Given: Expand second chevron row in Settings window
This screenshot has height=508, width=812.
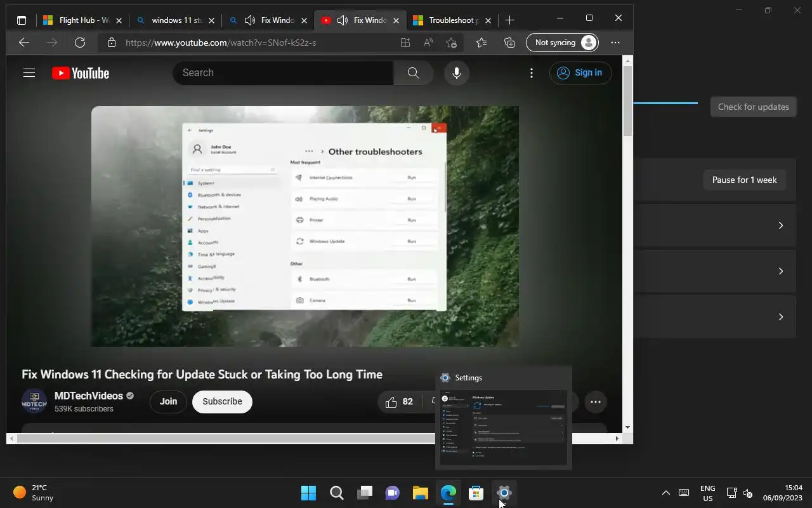Looking at the screenshot, I should tap(781, 271).
